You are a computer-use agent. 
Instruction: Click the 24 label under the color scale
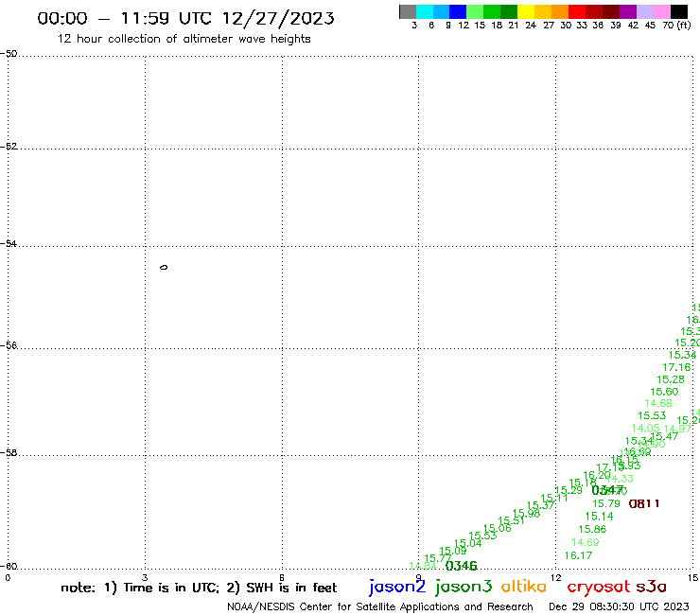click(531, 26)
